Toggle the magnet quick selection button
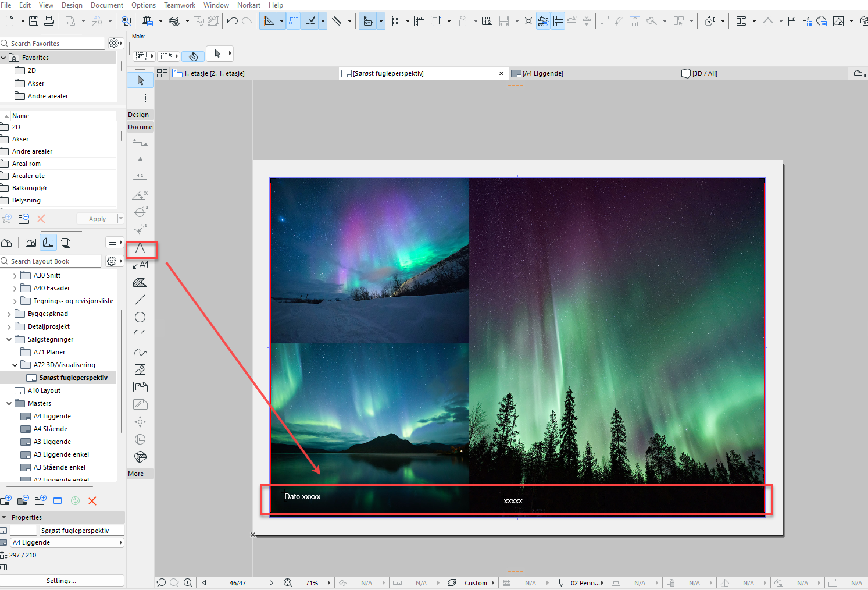This screenshot has height=590, width=868. click(193, 56)
